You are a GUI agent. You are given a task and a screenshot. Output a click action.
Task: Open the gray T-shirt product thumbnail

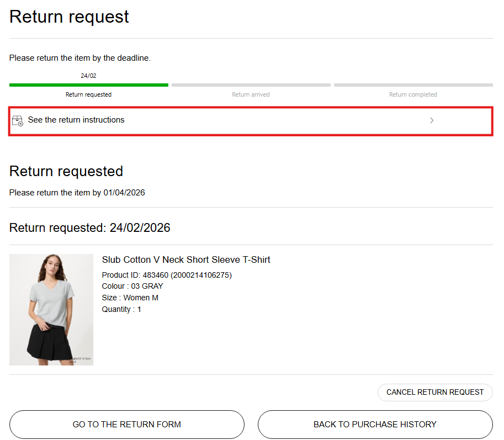(x=51, y=310)
